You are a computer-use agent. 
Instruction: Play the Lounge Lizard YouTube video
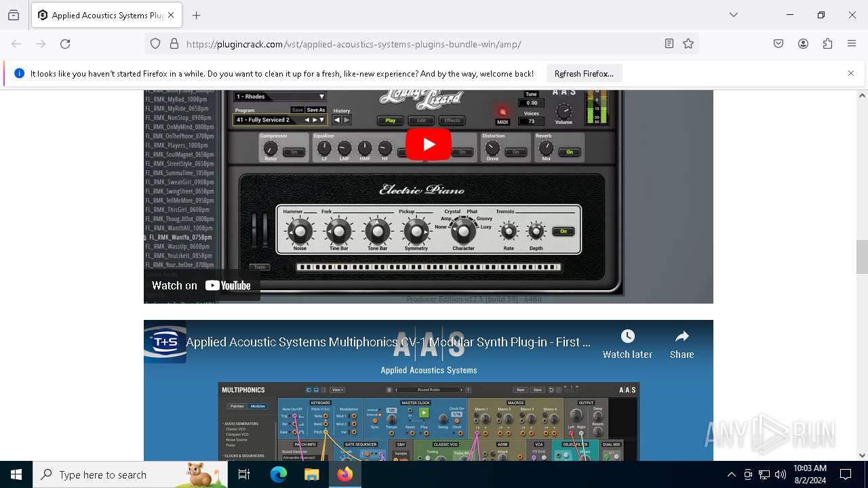tap(429, 144)
